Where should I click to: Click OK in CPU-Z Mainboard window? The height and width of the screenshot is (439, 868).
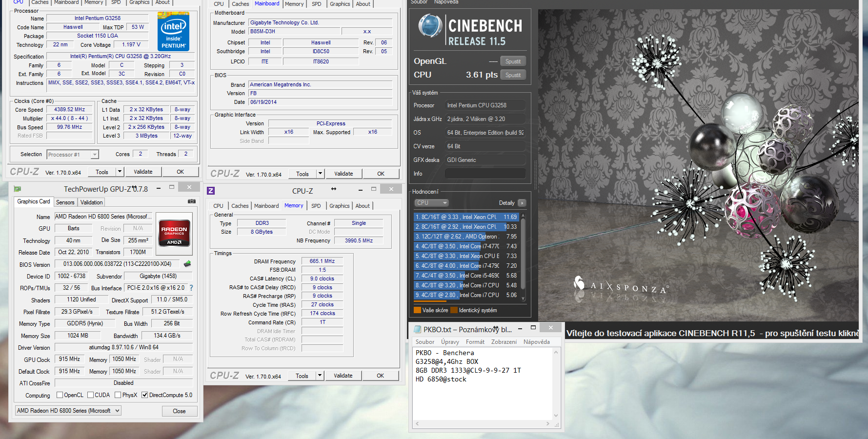[381, 174]
